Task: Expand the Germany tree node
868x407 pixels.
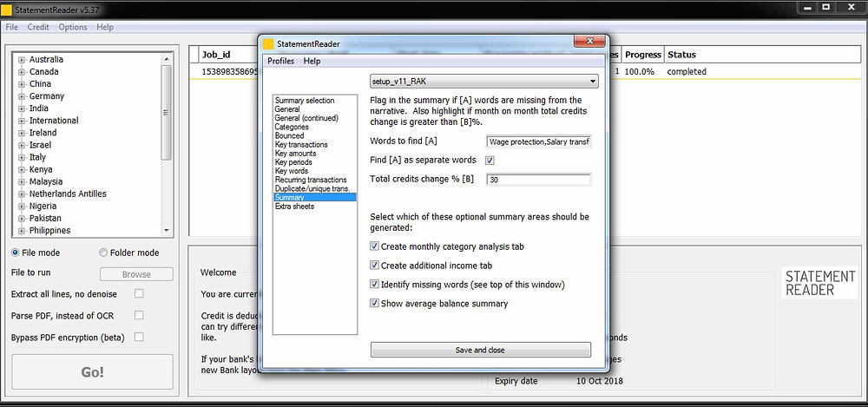Action: point(22,96)
